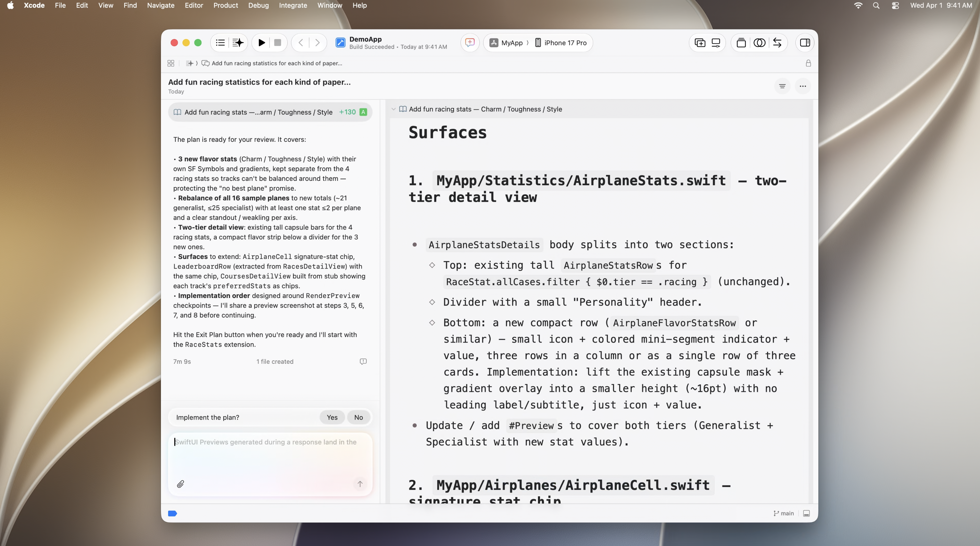Attach a file with paperclip icon
This screenshot has height=546, width=980.
(x=180, y=484)
